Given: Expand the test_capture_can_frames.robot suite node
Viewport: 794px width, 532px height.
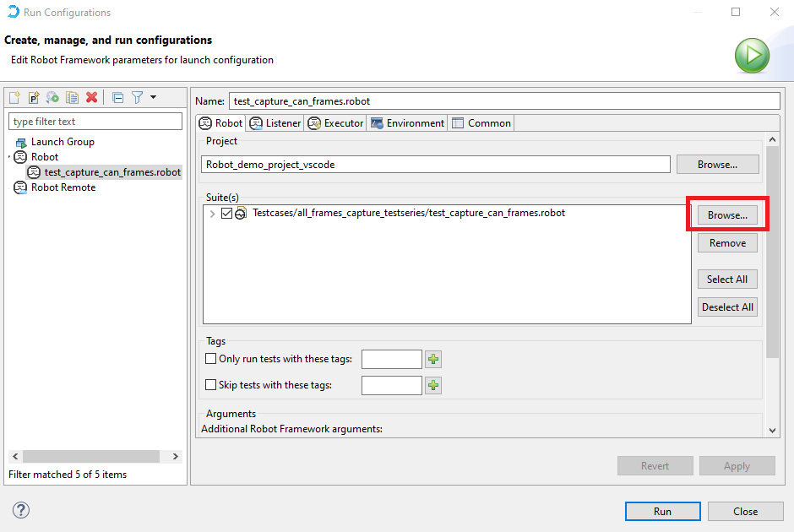Looking at the screenshot, I should [212, 214].
